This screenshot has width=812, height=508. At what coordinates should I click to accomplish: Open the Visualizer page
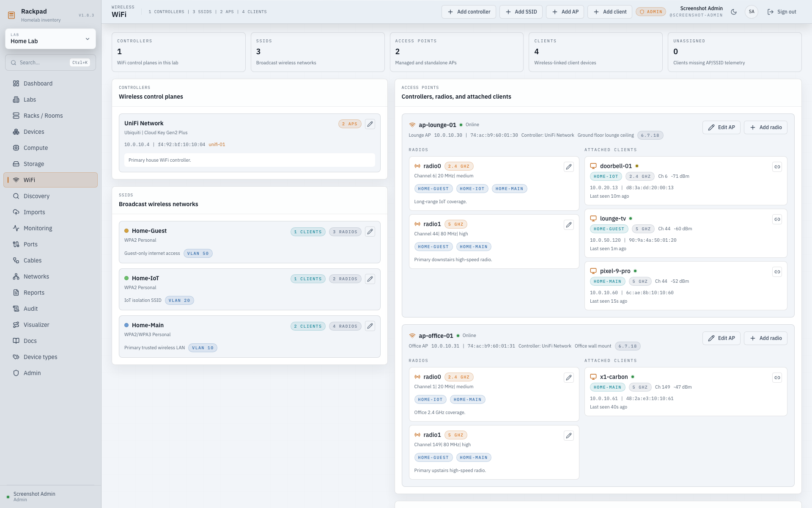tap(50, 325)
